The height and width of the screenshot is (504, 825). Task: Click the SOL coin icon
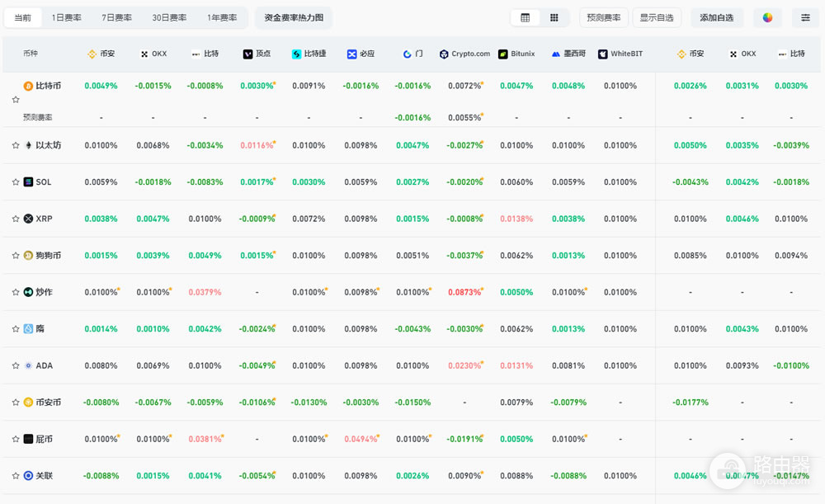point(28,182)
